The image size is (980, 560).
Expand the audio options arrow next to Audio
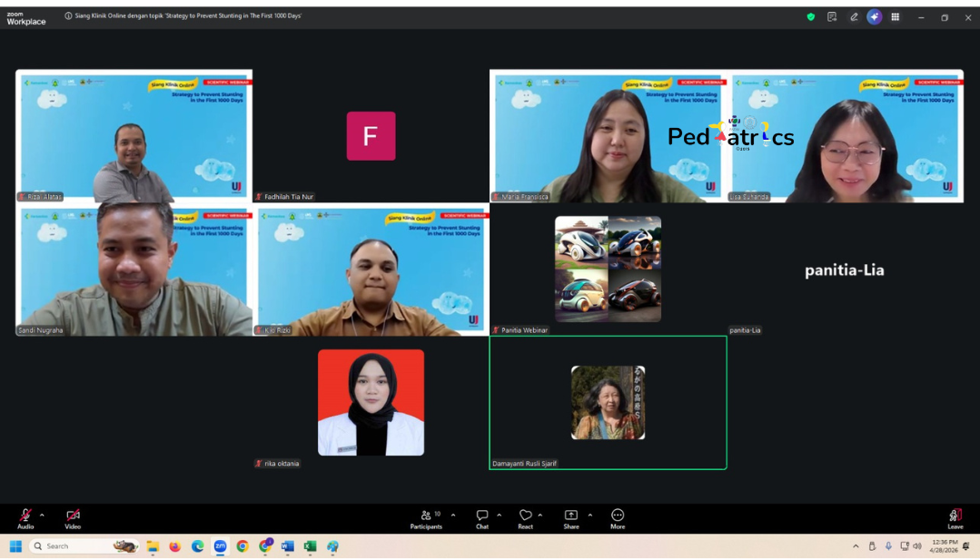(x=42, y=515)
